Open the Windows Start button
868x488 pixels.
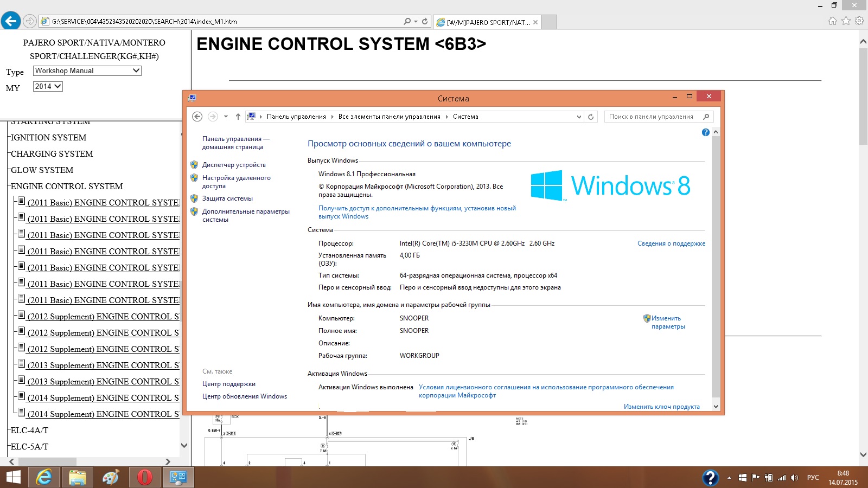13,477
